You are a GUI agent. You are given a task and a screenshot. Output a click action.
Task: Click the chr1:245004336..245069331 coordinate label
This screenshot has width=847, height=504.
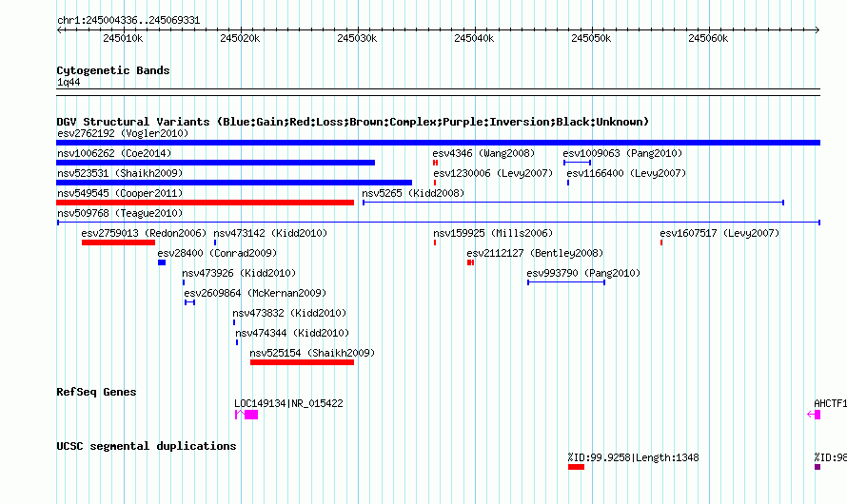(x=128, y=21)
